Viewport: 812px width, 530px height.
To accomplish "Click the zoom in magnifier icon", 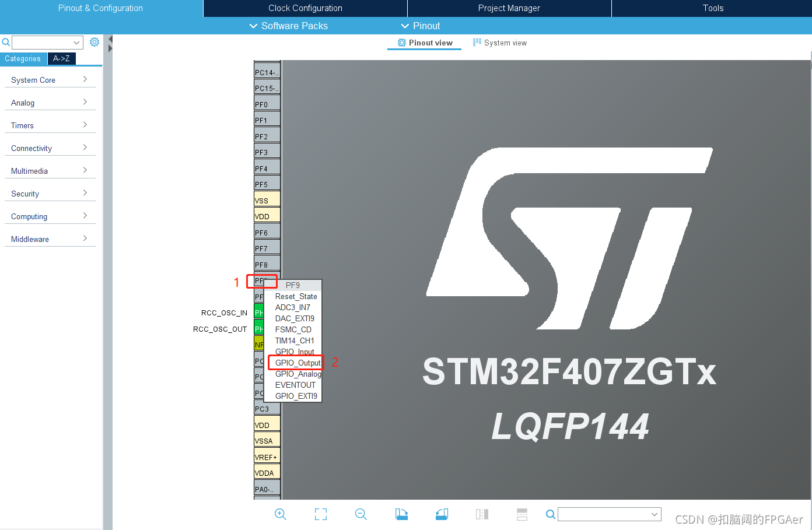I will pyautogui.click(x=280, y=514).
